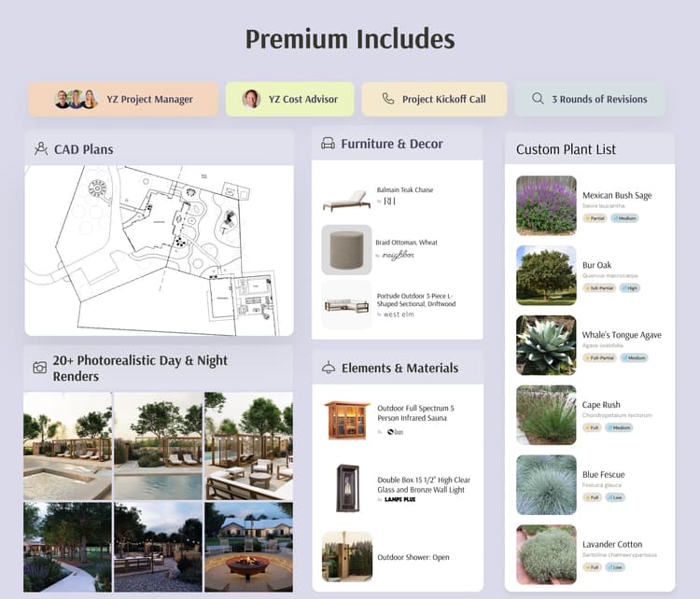Select the 3 Rounds of Revisions badge
Viewport: 700px width, 599px height.
[590, 99]
